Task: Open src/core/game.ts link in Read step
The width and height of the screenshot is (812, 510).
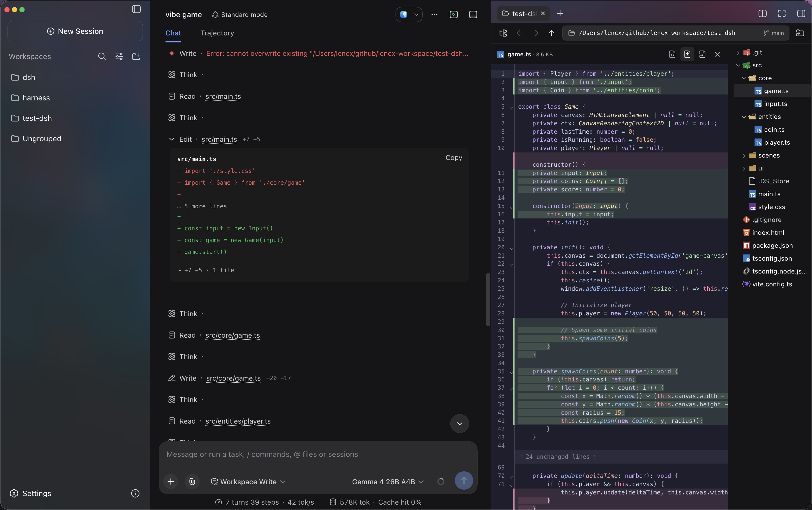Action: (233, 336)
